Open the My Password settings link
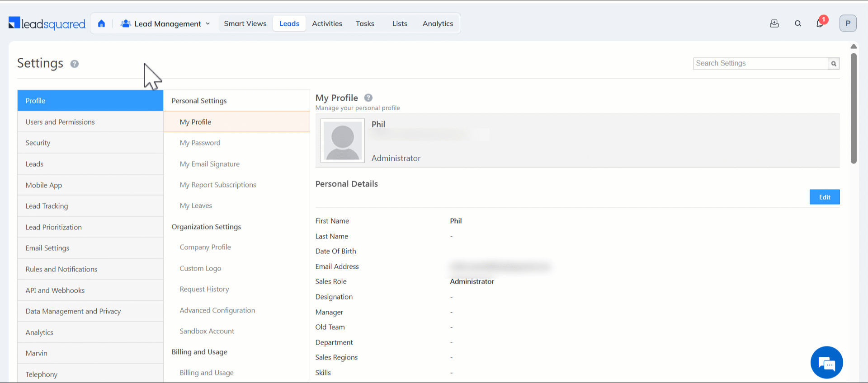This screenshot has height=383, width=868. [200, 143]
